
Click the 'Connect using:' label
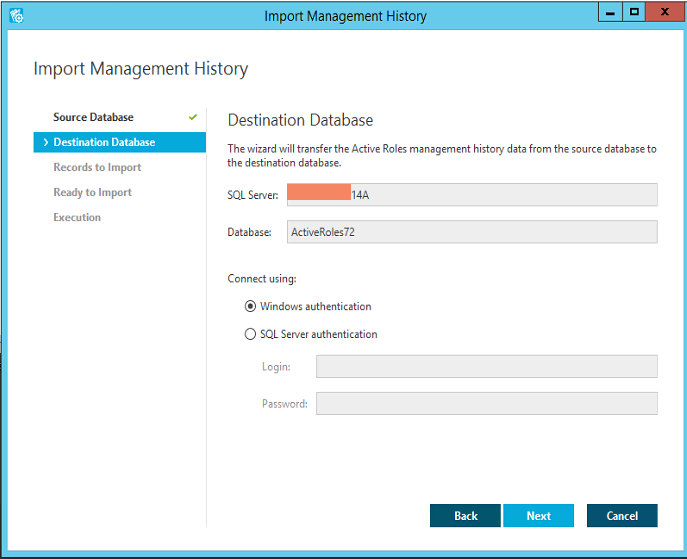[262, 279]
